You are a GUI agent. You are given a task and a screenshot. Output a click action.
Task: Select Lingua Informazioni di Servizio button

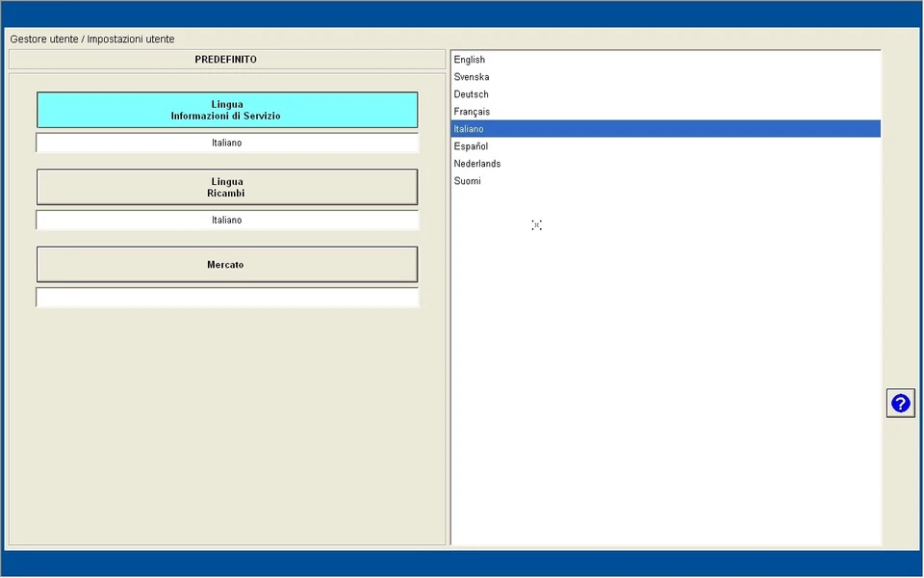227,110
